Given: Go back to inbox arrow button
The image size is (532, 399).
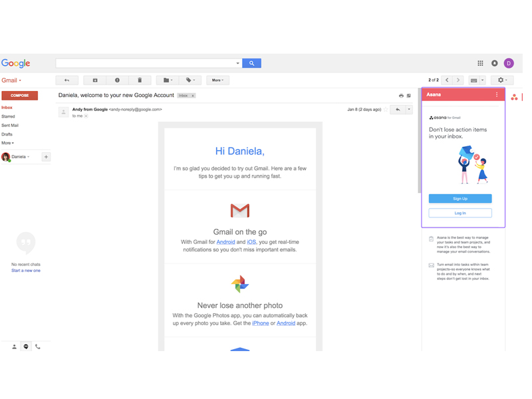Looking at the screenshot, I should [x=67, y=80].
